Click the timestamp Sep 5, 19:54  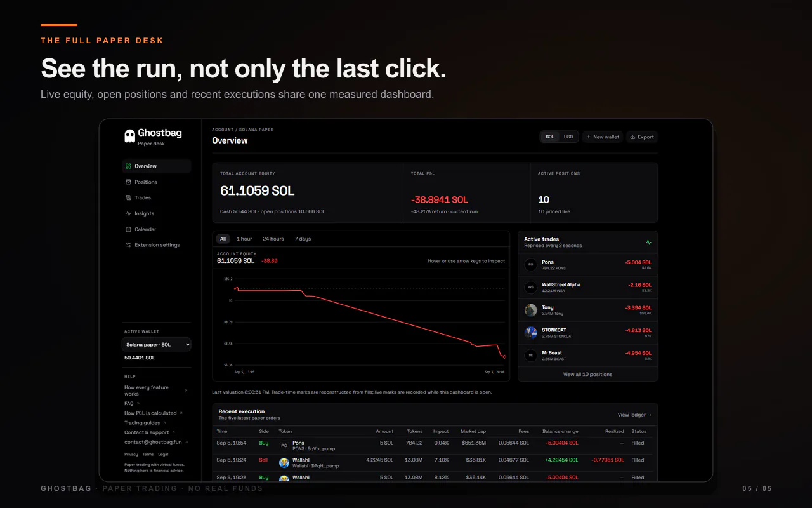(x=232, y=443)
